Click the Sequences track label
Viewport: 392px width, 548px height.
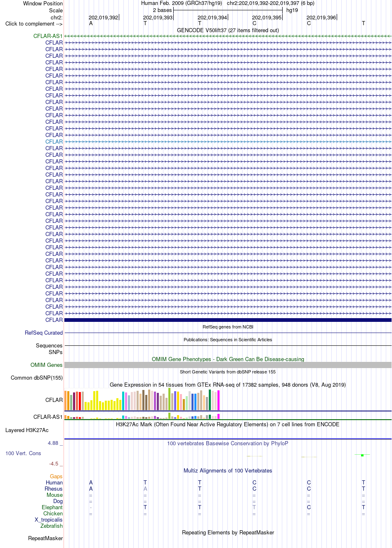tap(49, 345)
